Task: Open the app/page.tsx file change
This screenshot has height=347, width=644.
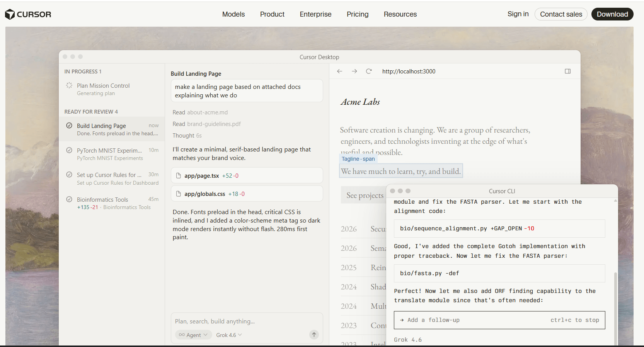Action: pyautogui.click(x=247, y=175)
